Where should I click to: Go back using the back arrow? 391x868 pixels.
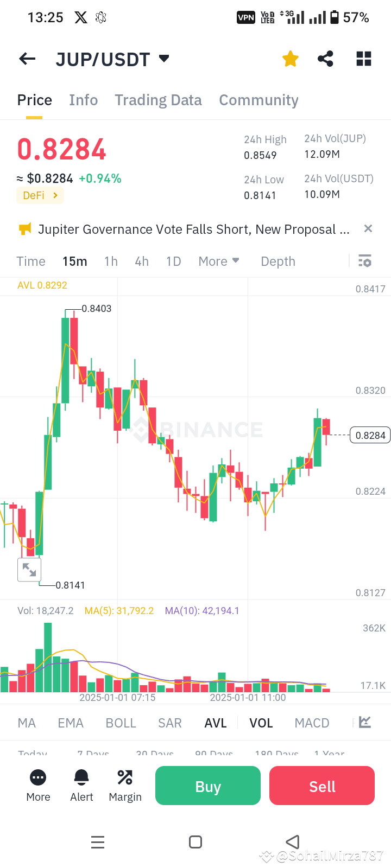click(27, 59)
